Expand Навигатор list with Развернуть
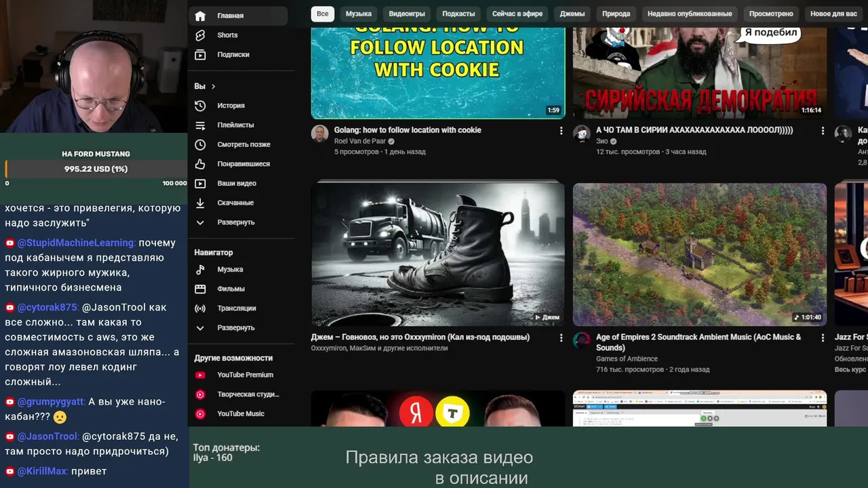 click(235, 328)
